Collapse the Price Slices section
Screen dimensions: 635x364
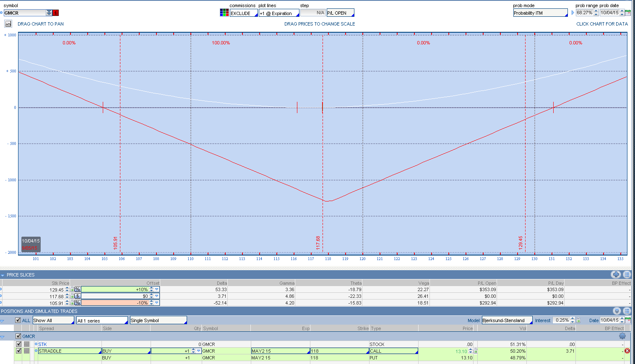pos(3,275)
